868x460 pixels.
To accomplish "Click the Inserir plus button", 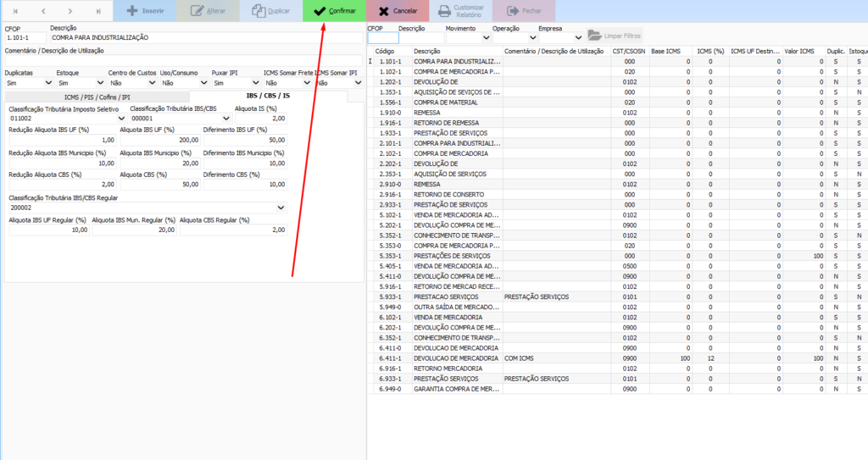I will click(145, 11).
